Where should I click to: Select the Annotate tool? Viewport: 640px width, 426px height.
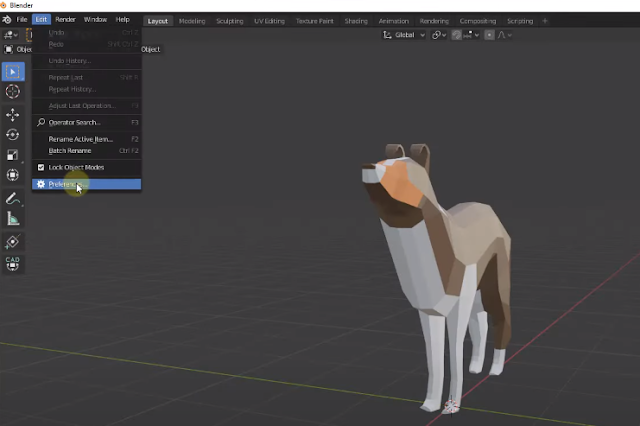tap(13, 199)
